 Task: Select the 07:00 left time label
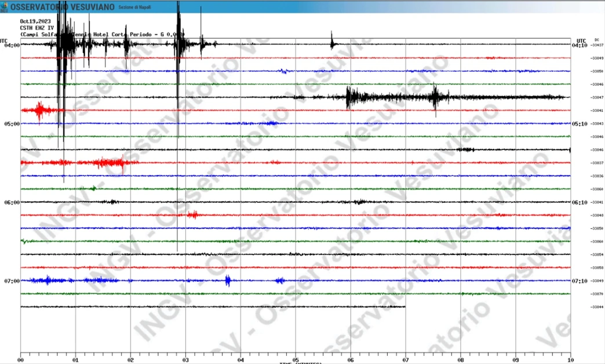point(12,281)
